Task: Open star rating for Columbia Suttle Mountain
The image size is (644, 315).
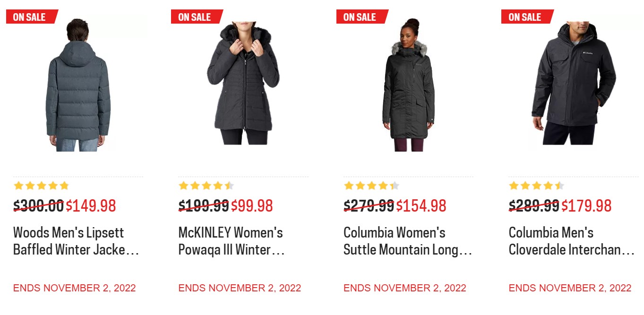Action: 371,186
